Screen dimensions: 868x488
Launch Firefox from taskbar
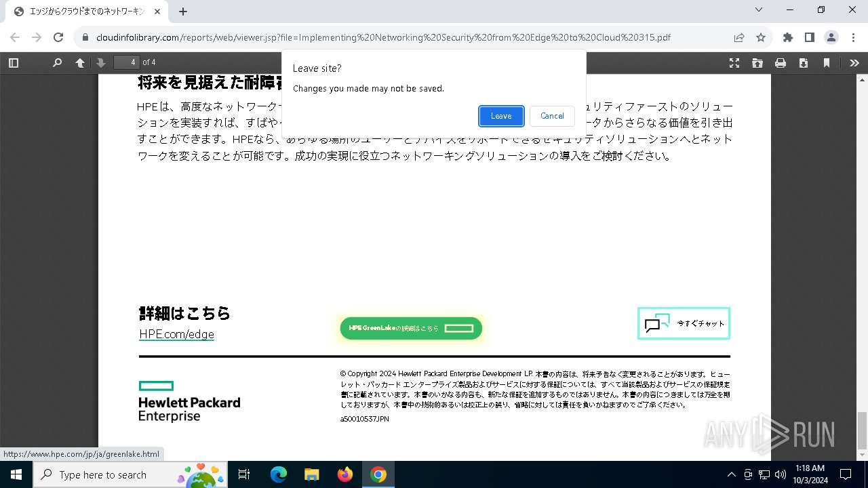pyautogui.click(x=344, y=474)
